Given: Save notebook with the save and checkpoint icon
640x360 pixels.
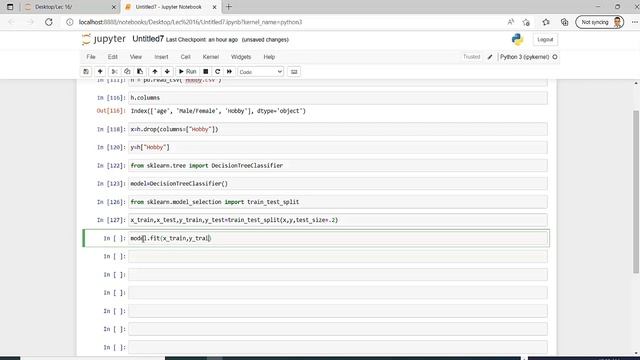Looking at the screenshot, I should click(x=86, y=71).
